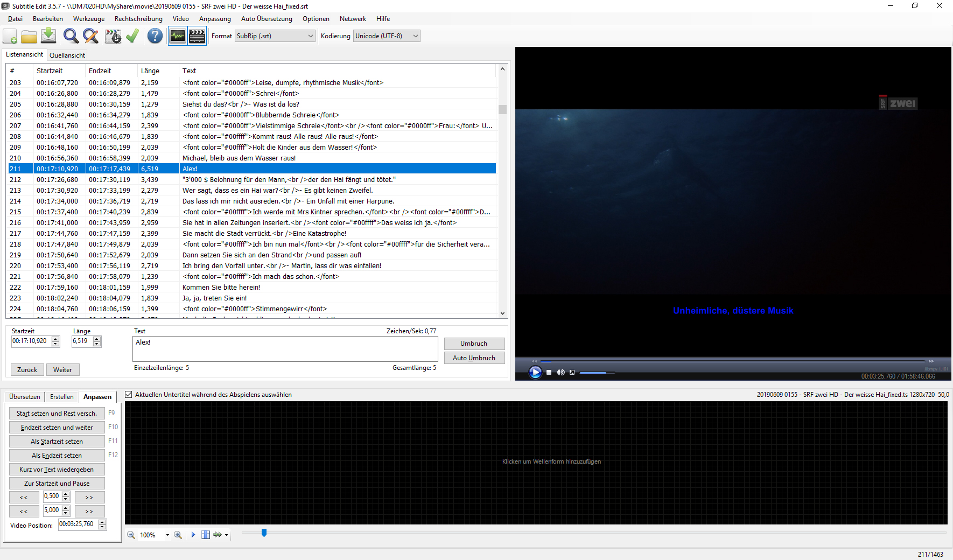
Task: Click the video seek progress bar
Action: click(733, 361)
